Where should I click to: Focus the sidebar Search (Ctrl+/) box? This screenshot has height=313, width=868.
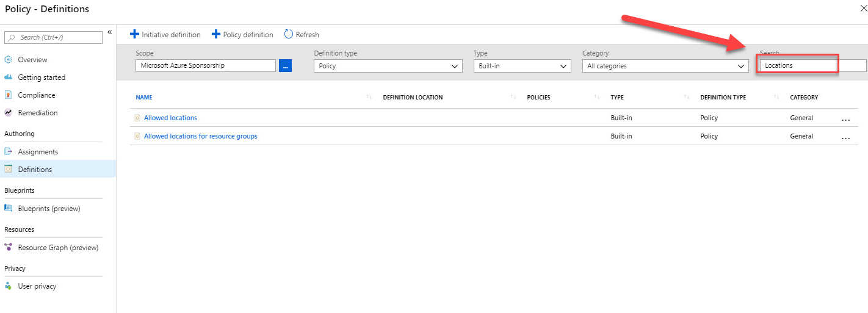coord(53,37)
